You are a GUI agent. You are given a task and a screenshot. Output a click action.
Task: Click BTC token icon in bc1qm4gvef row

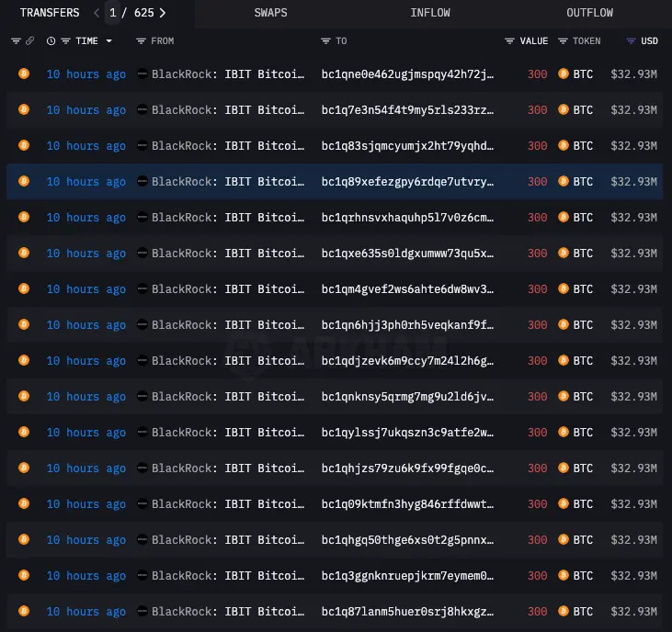point(564,288)
